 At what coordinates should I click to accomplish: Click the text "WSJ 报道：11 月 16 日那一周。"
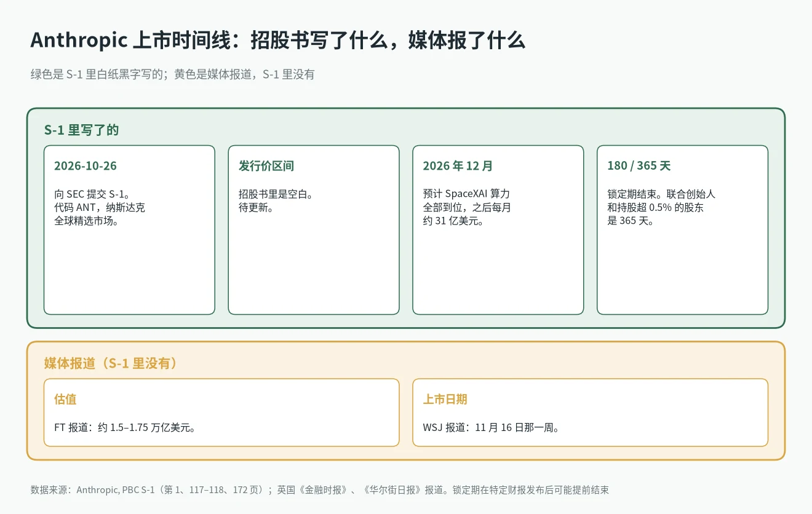pyautogui.click(x=491, y=427)
